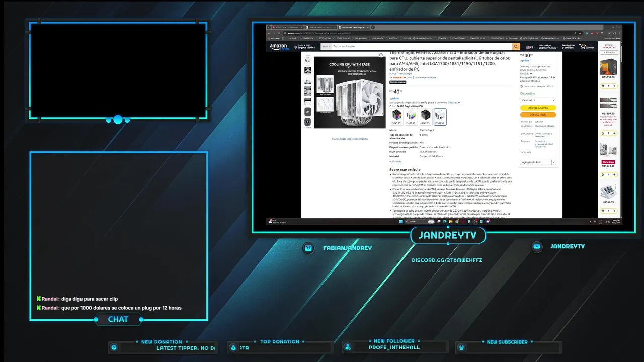The image size is (644, 362).
Task: Click the main CPU cooler product image
Action: point(350,92)
